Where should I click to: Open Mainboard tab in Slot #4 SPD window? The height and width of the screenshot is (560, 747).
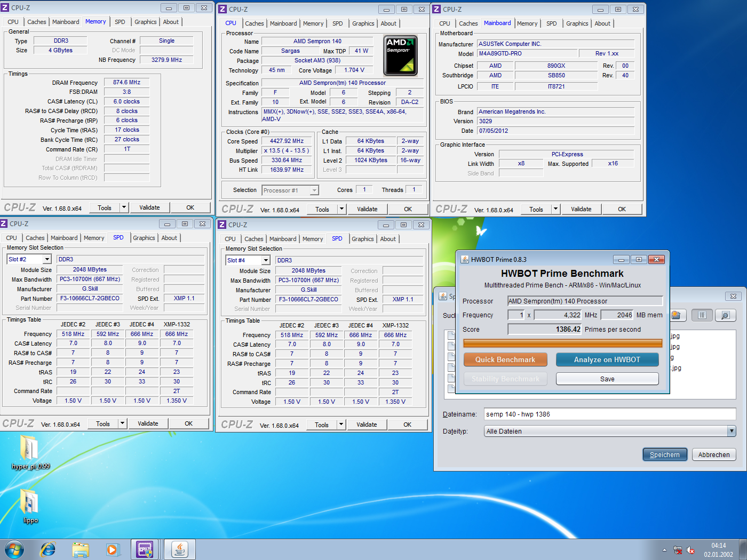click(283, 239)
